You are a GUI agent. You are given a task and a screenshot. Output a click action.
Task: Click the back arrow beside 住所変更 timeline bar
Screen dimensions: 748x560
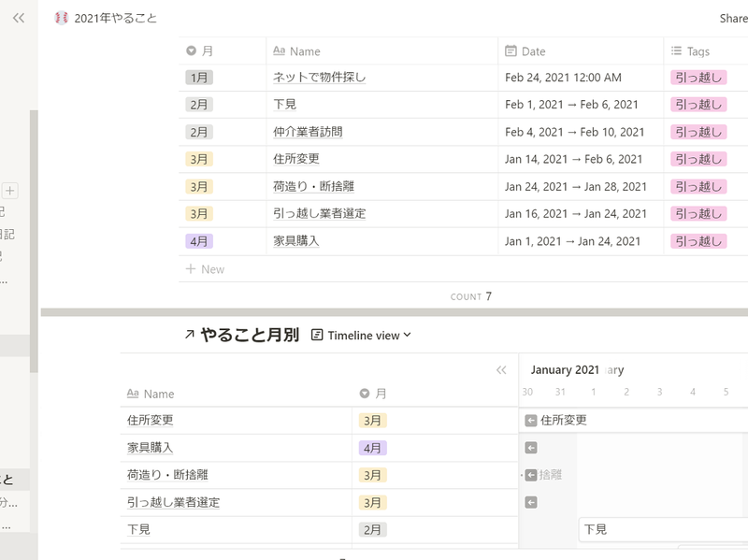[x=531, y=421]
